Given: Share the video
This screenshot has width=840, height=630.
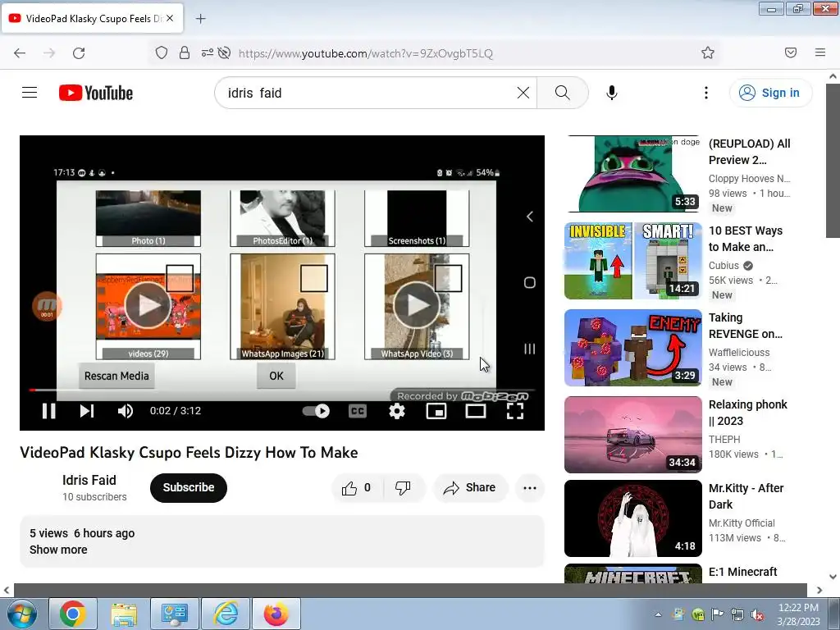Looking at the screenshot, I should (469, 487).
